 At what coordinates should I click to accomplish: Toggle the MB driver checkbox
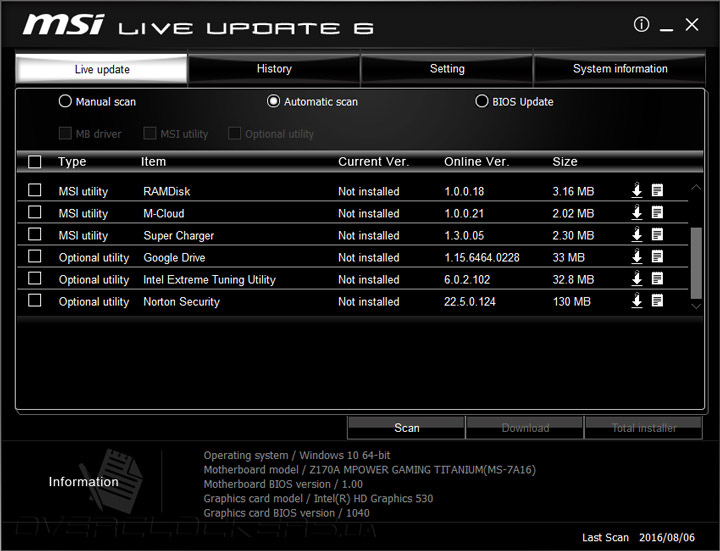coord(65,133)
